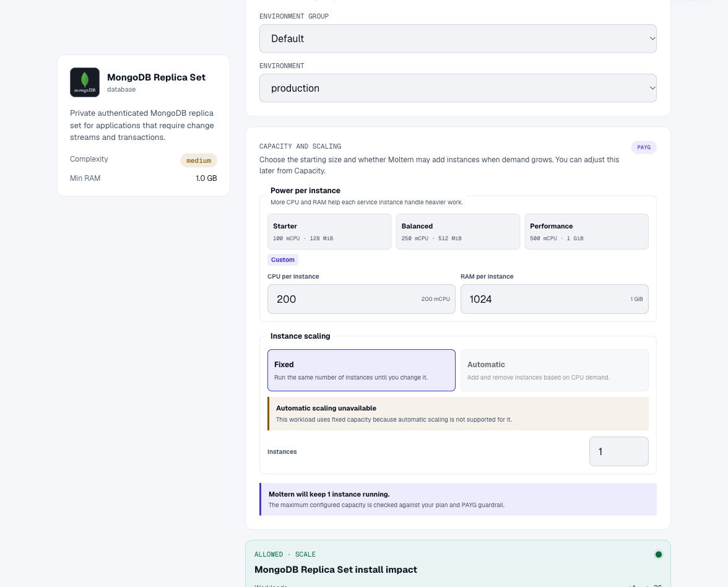Click the ALLOWED · SCALE label

click(x=285, y=555)
